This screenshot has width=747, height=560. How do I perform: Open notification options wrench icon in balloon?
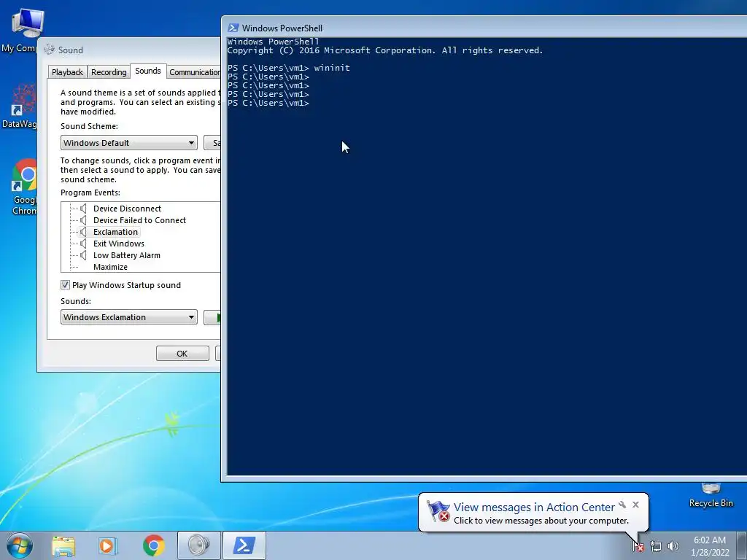click(622, 505)
